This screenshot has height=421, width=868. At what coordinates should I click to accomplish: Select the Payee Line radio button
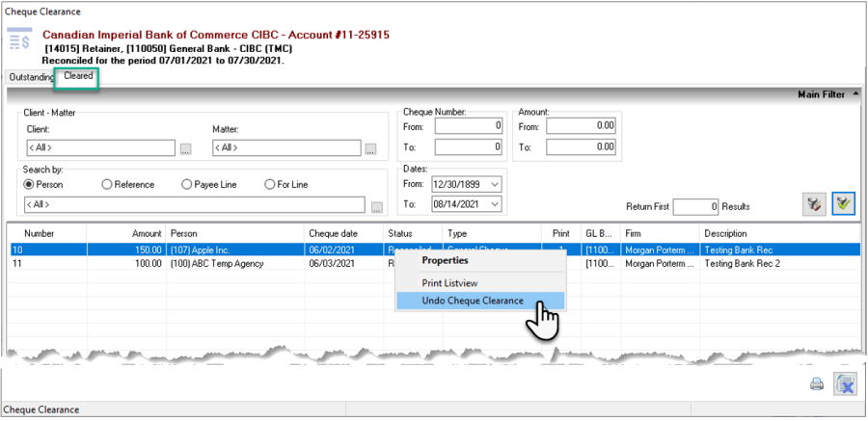pos(209,185)
